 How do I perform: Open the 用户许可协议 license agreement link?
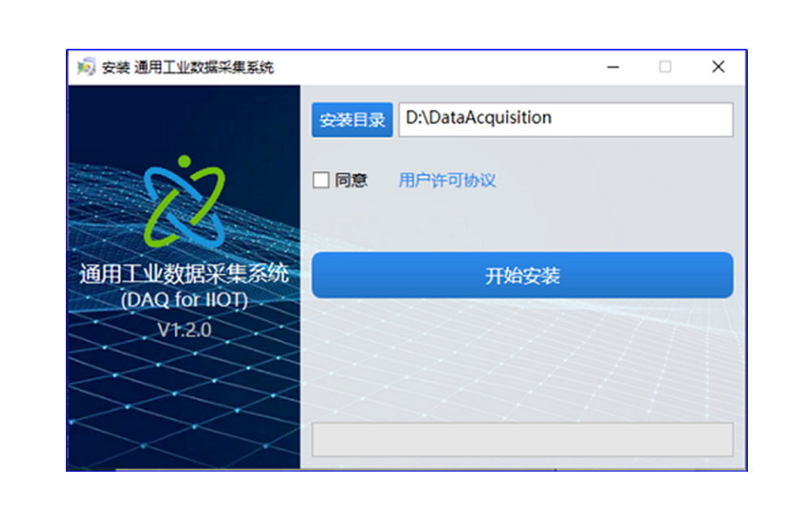(x=446, y=179)
